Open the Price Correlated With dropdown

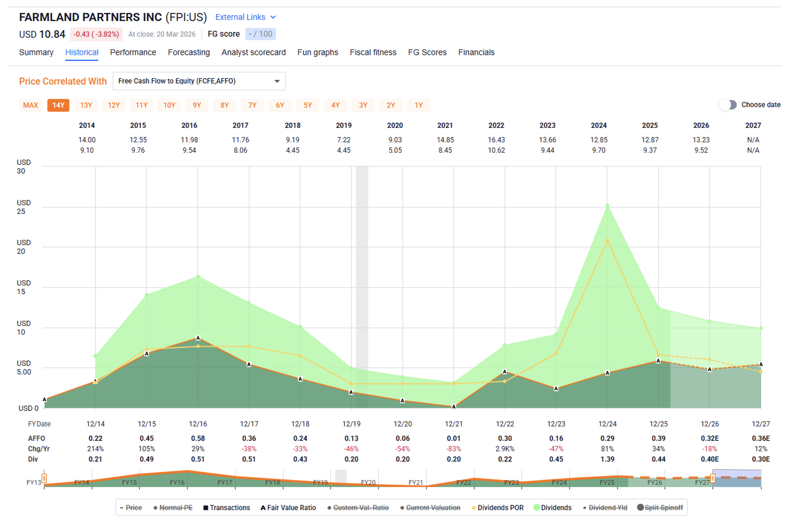199,81
